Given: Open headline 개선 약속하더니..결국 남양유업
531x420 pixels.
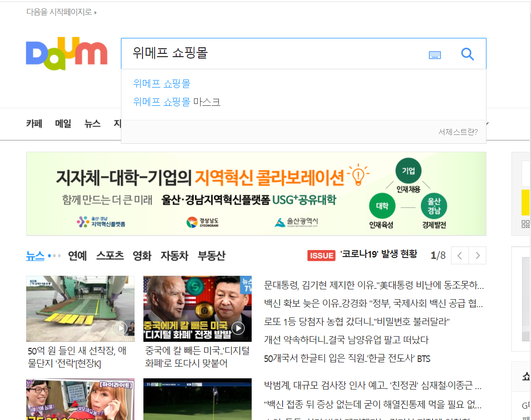Looking at the screenshot, I should [346, 340].
